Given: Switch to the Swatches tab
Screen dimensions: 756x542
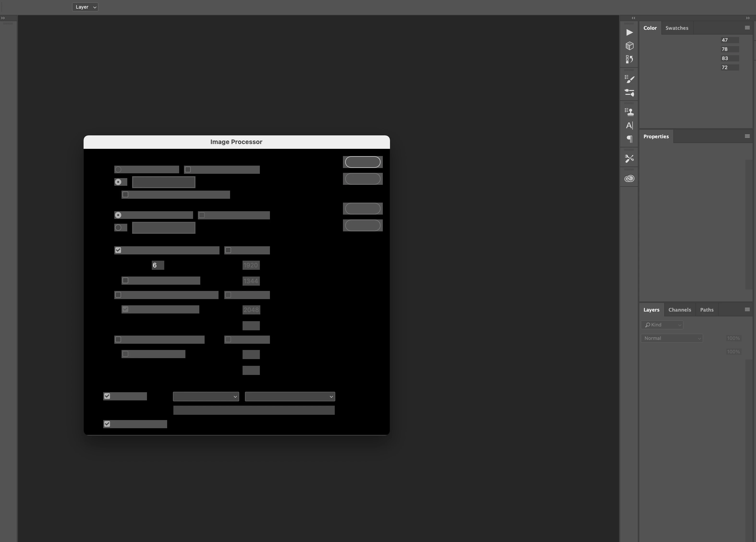Looking at the screenshot, I should 677,28.
